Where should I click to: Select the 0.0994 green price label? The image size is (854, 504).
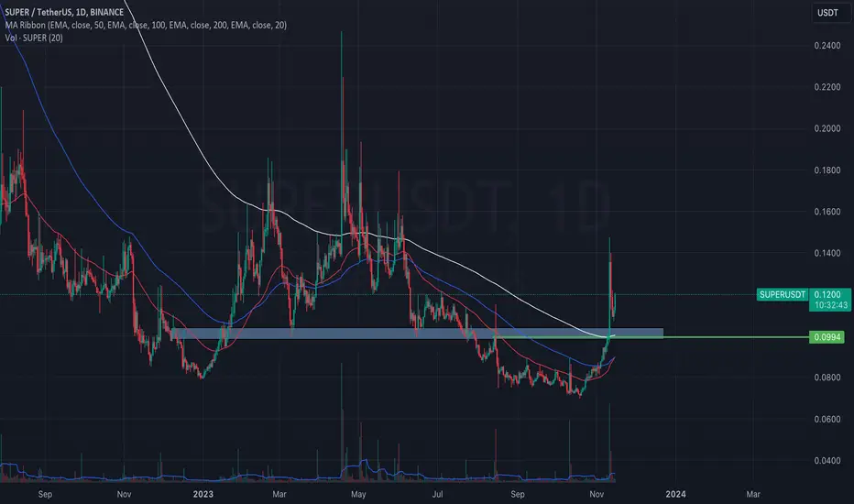[827, 337]
